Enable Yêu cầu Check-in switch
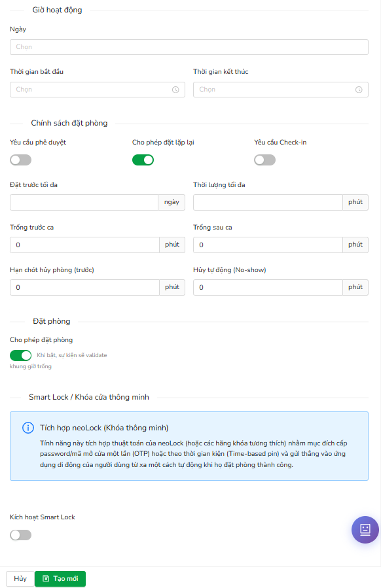381x588 pixels. (x=264, y=160)
